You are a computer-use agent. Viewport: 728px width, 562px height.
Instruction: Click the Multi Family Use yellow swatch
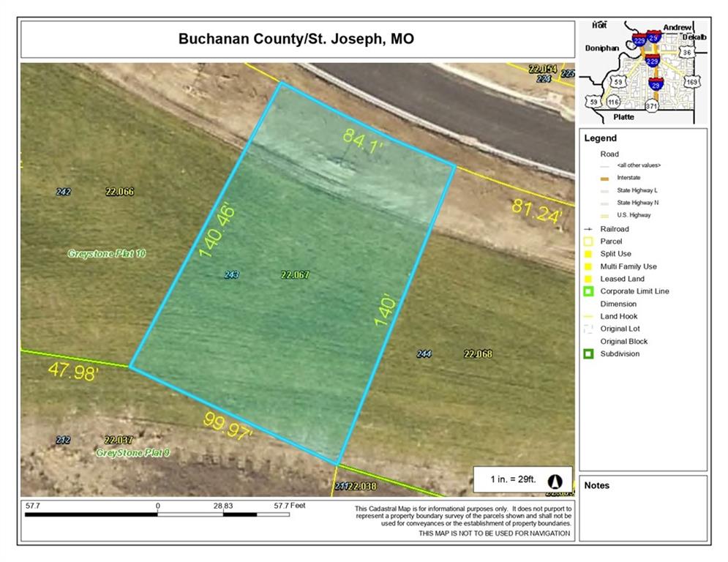click(x=588, y=266)
